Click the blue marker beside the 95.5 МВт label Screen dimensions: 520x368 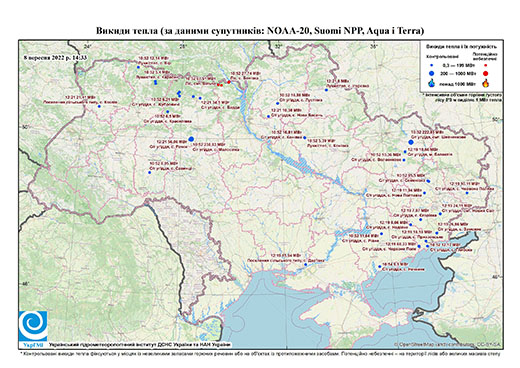428,181
